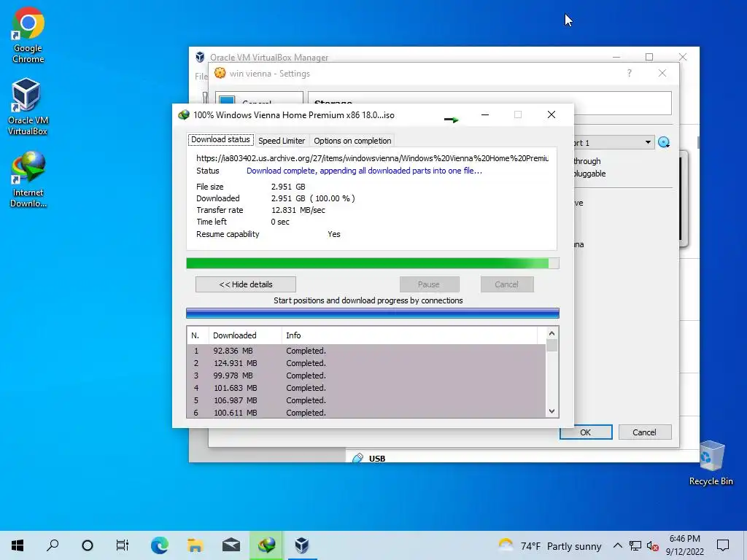Switch to Options on completion tab
This screenshot has width=747, height=560.
pos(352,141)
